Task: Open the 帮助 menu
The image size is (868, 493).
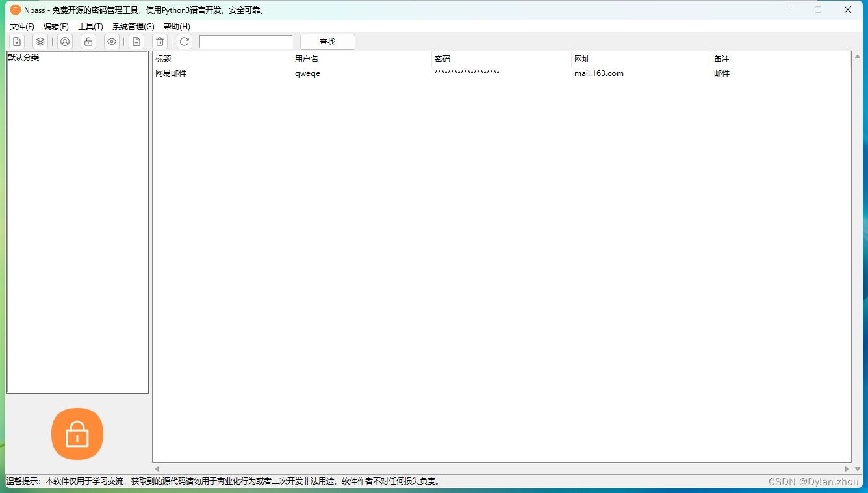Action: (x=176, y=27)
